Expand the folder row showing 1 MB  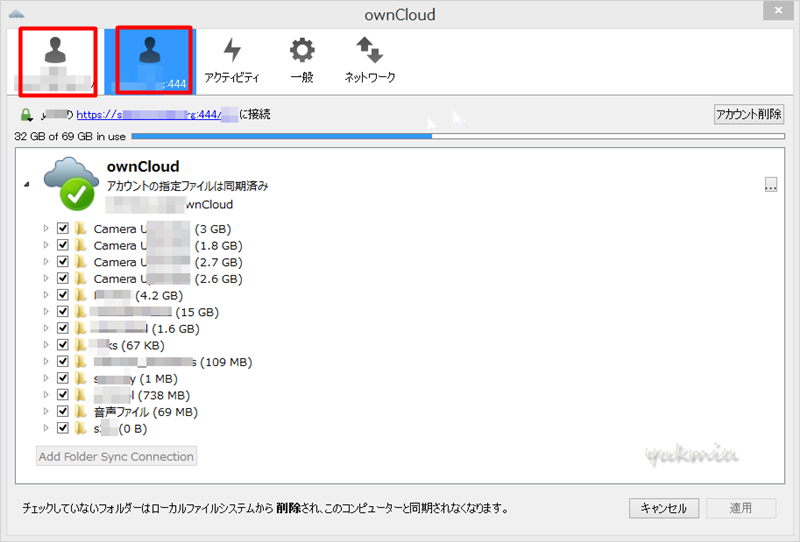(45, 378)
